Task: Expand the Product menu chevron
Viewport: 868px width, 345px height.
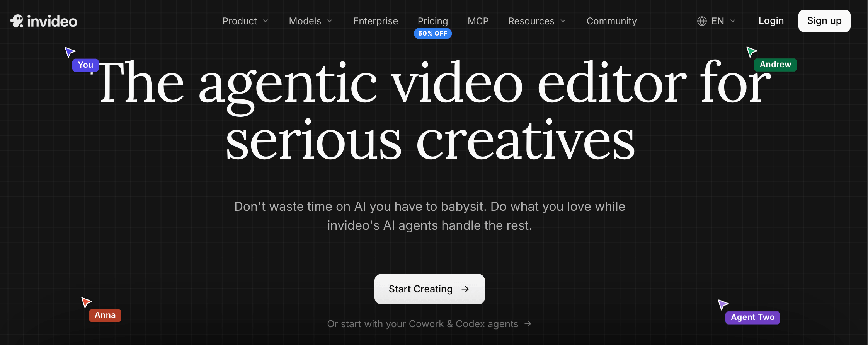Action: tap(266, 21)
